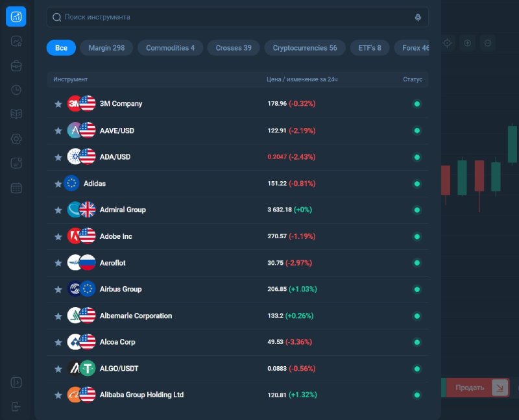Select the Aeroflot instrument name

112,263
